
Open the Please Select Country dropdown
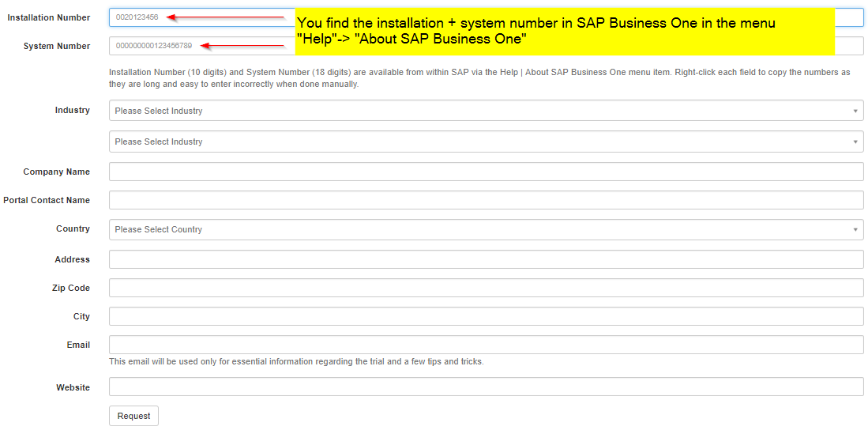click(x=486, y=229)
